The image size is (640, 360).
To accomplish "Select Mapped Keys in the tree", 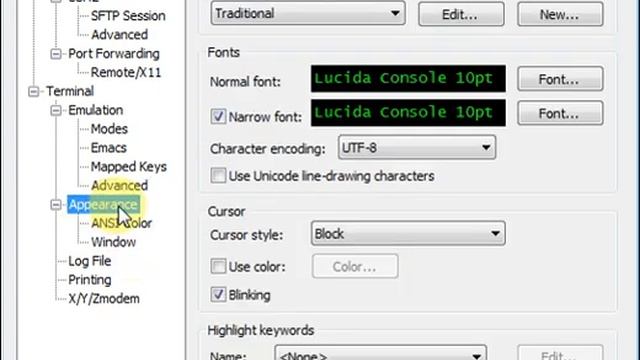I will [129, 167].
